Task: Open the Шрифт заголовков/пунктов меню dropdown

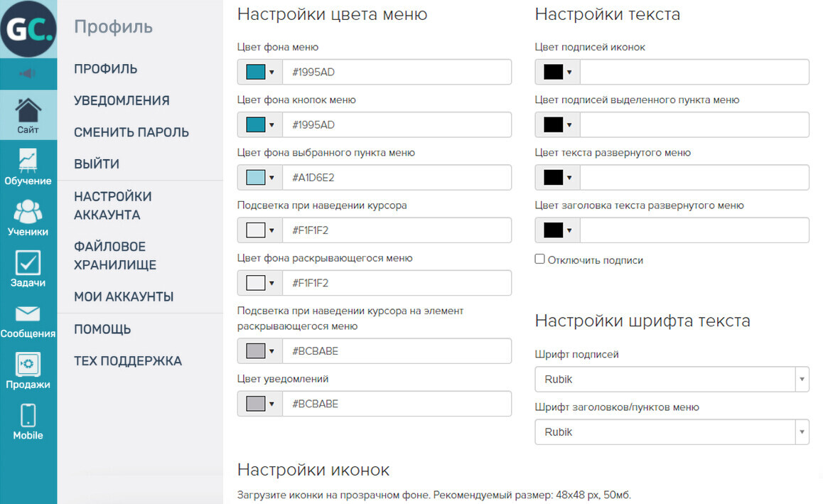Action: [x=672, y=432]
